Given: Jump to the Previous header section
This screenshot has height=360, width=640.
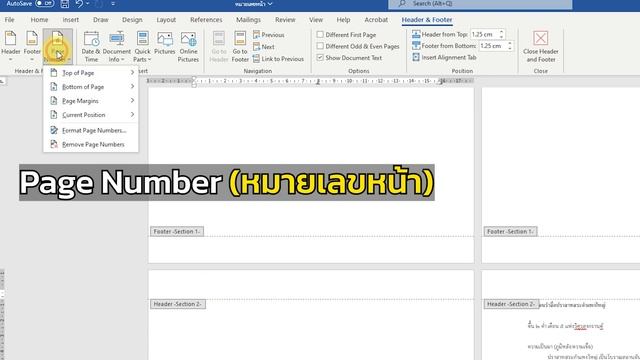Looking at the screenshot, I should [269, 35].
